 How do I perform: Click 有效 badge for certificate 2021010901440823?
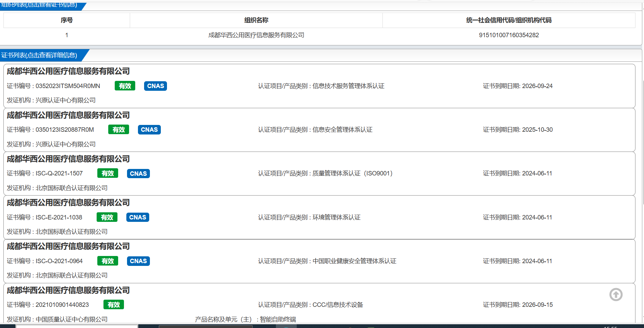(114, 305)
